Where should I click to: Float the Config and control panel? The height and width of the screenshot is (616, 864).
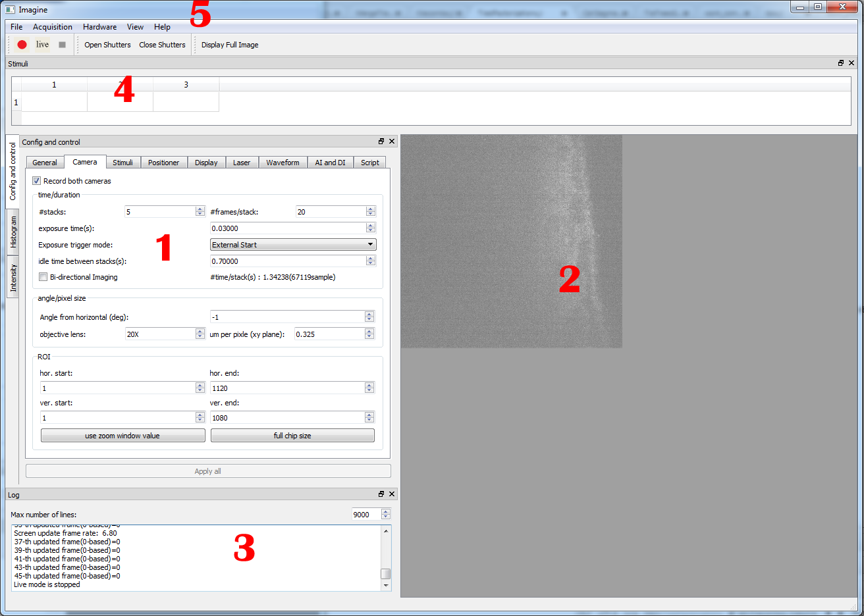click(381, 141)
